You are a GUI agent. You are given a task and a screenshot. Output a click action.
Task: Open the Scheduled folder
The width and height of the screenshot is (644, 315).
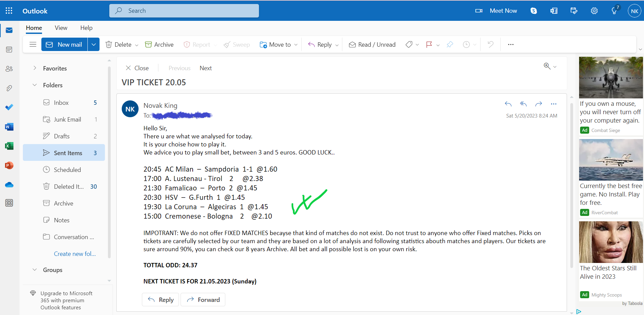(x=64, y=170)
